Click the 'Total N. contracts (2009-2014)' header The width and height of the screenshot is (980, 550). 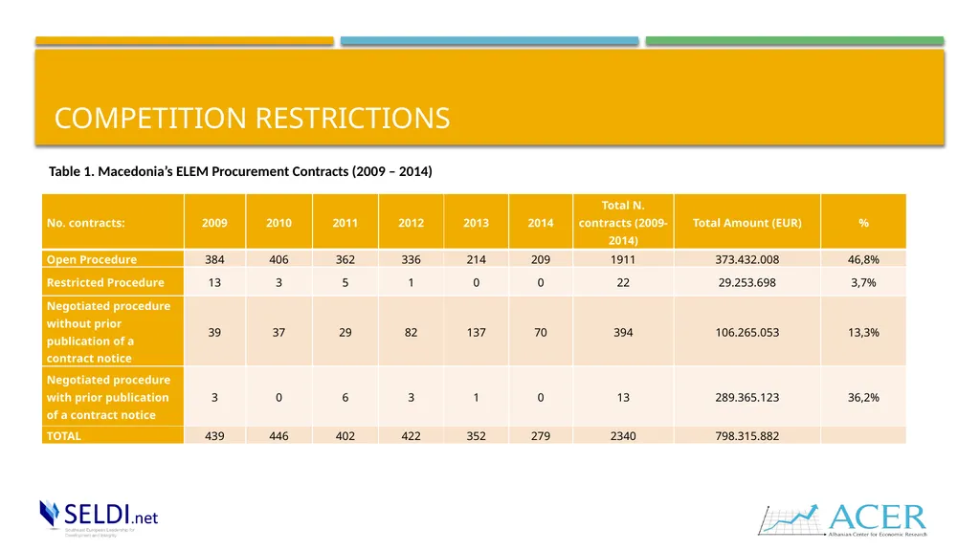[x=623, y=222]
